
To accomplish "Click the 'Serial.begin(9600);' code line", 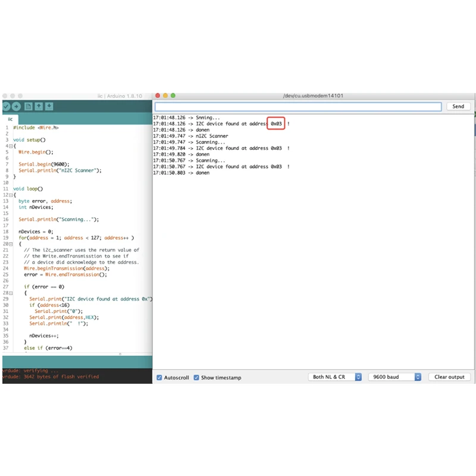I will tap(43, 164).
